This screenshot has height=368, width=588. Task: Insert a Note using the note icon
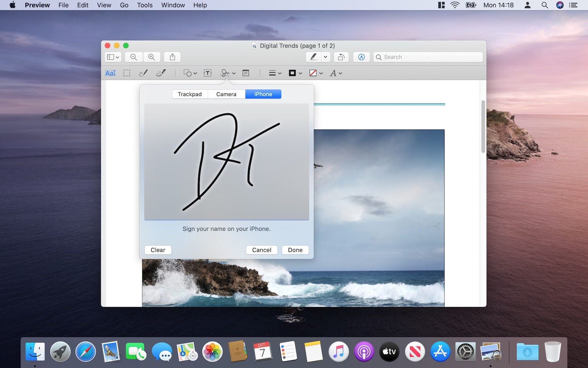pyautogui.click(x=246, y=73)
